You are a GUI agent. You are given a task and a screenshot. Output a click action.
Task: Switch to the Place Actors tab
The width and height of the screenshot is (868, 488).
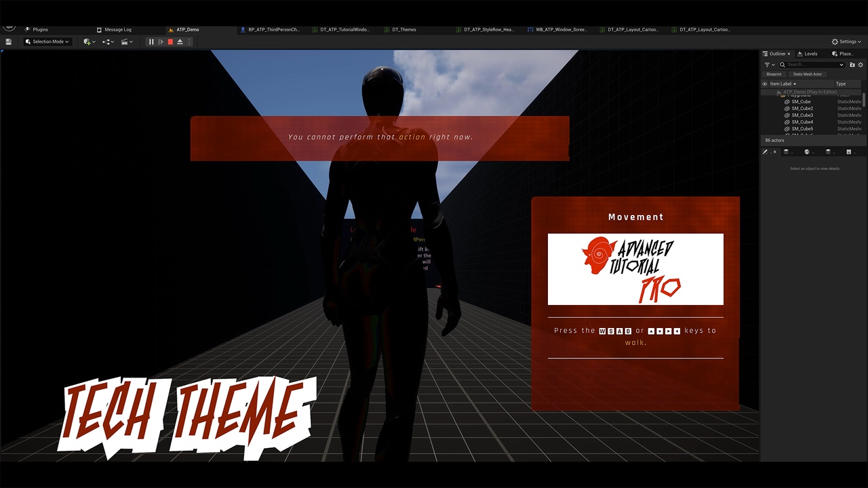[844, 54]
